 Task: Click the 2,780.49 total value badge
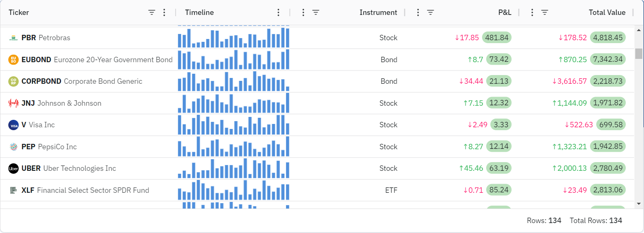click(x=608, y=168)
